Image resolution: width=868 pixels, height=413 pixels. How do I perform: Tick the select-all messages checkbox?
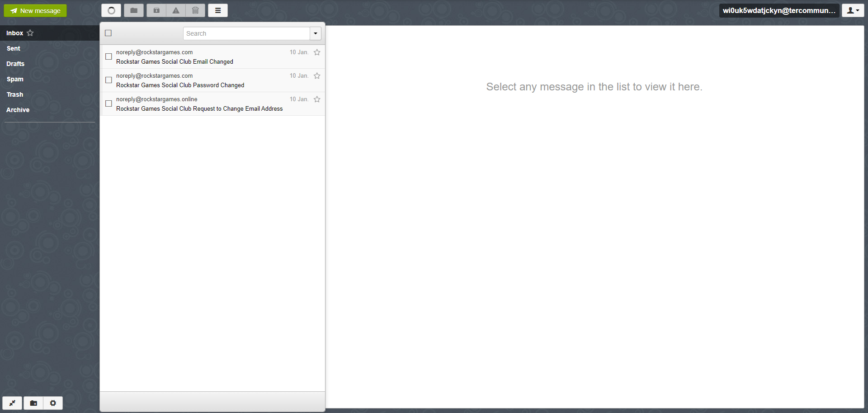pos(108,33)
